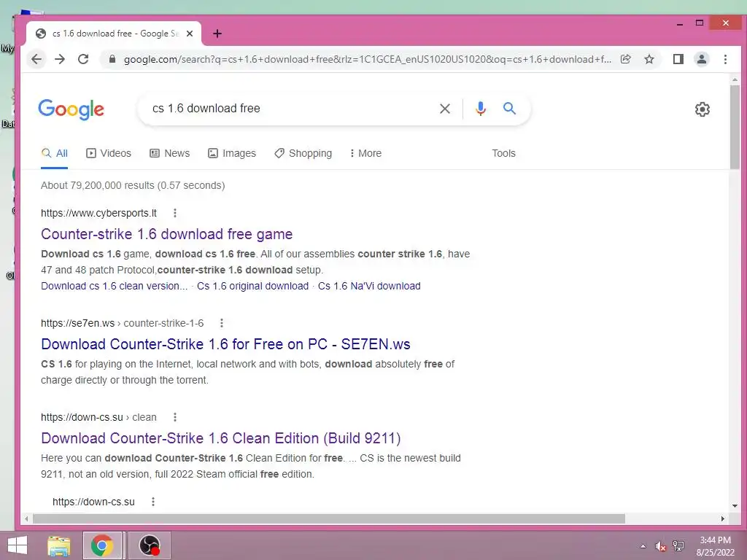Open options for cybersports.lt result

click(175, 213)
